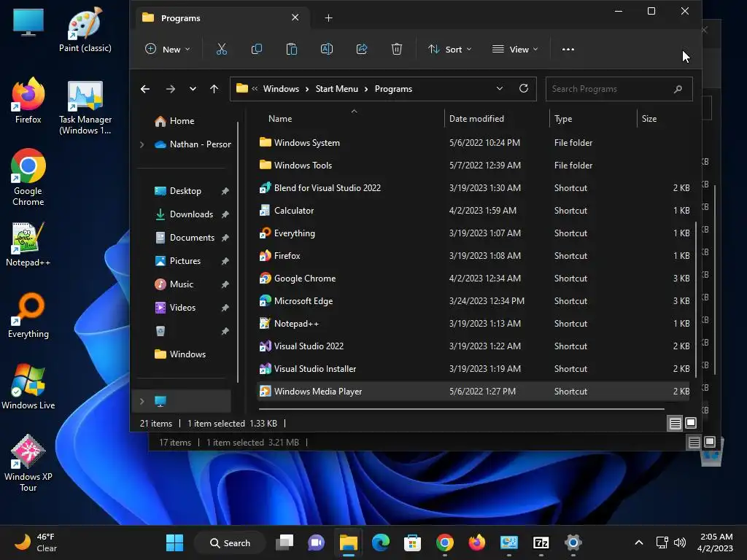Select the Paint (classic) desktop icon
Image resolution: width=747 pixels, height=560 pixels.
pos(85,29)
